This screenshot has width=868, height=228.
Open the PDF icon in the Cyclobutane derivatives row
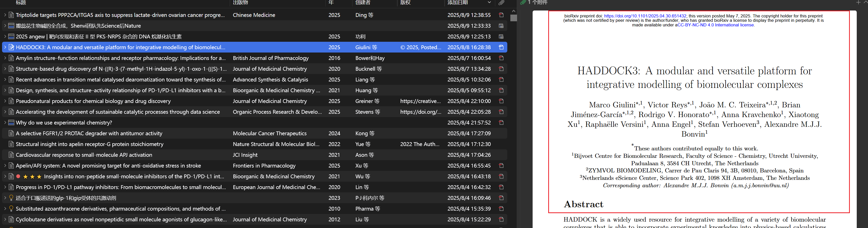pos(501,220)
